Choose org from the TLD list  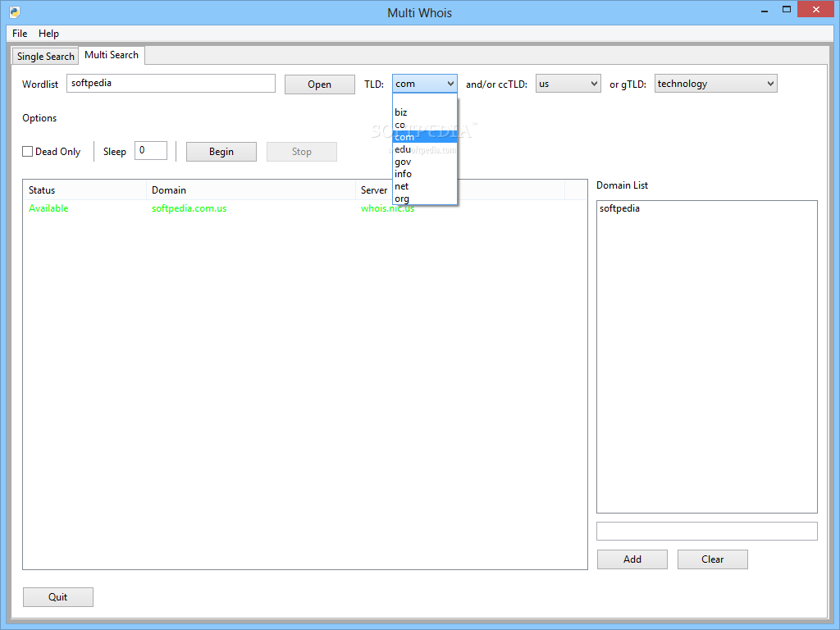425,199
